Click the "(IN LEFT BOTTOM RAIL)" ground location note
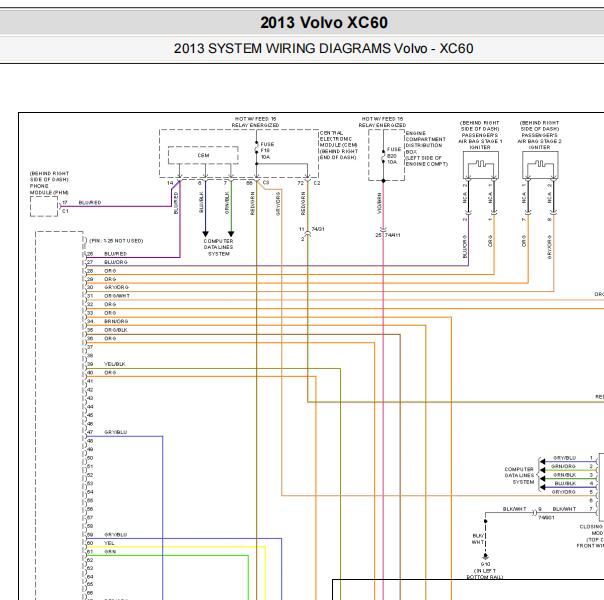The width and height of the screenshot is (604, 600). 485,574
